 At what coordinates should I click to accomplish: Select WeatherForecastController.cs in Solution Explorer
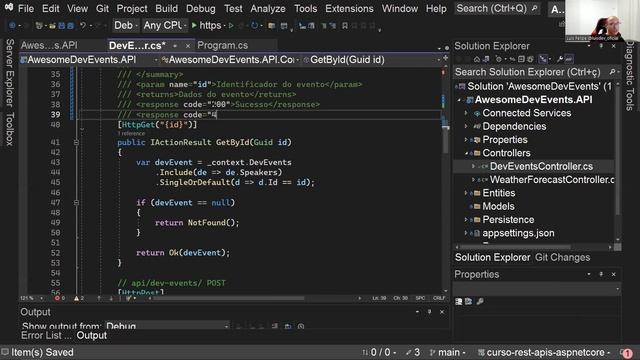552,180
